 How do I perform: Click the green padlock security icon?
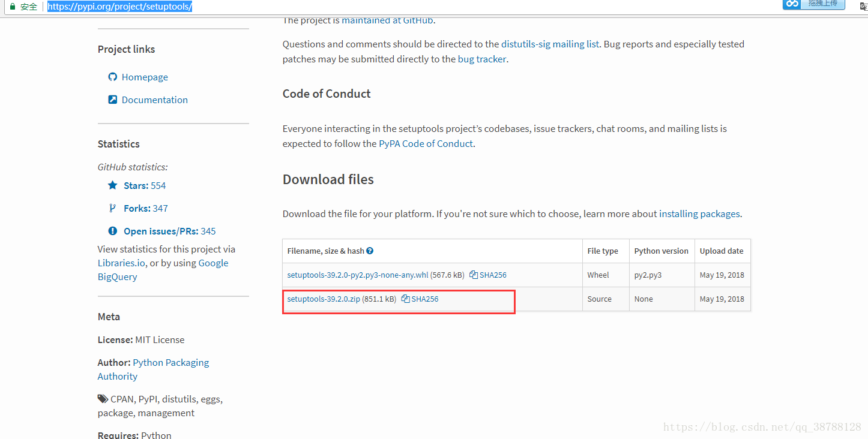12,7
